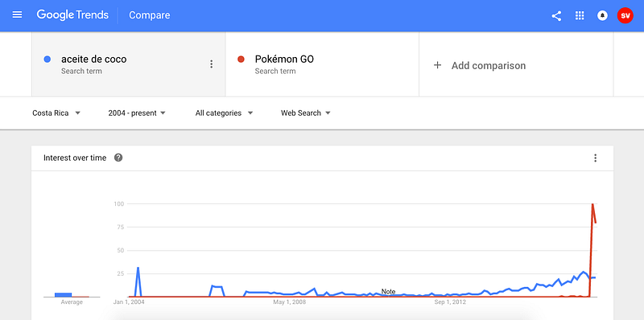Expand the Costa Rica region dropdown

click(56, 113)
